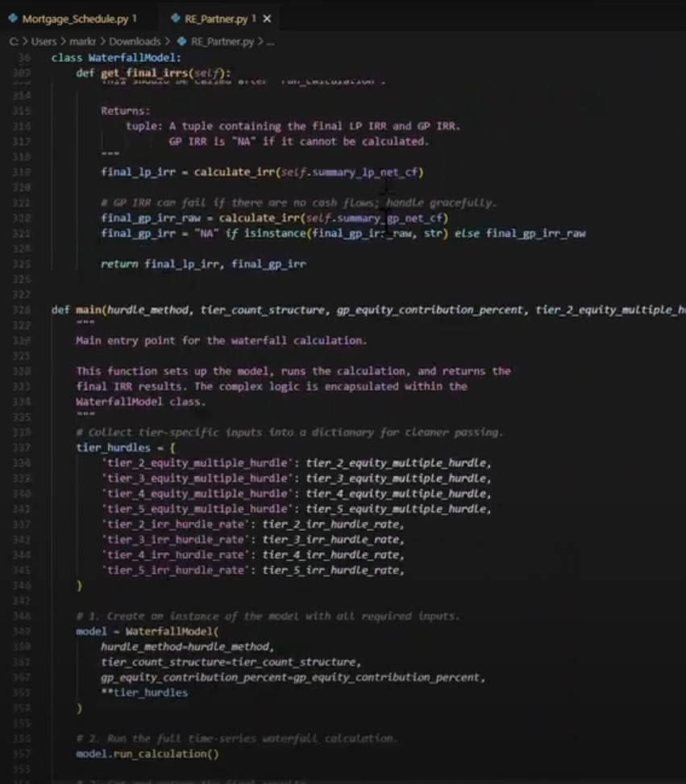Click 'Main entry point for the waterfall calculation.'
686x784 pixels.
pyautogui.click(x=221, y=341)
